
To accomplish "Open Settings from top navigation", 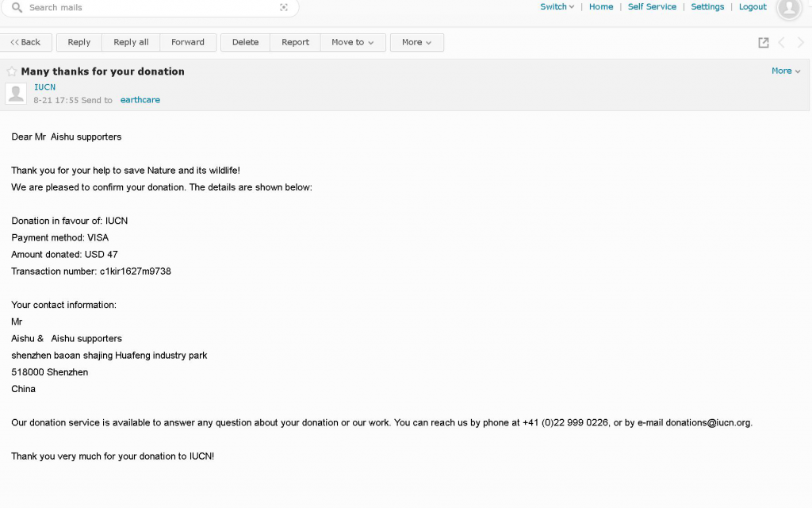I will point(707,7).
